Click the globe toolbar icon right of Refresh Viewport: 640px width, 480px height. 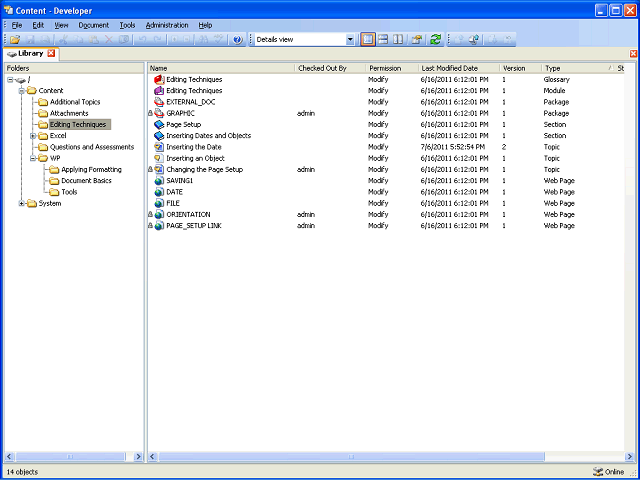(x=473, y=40)
